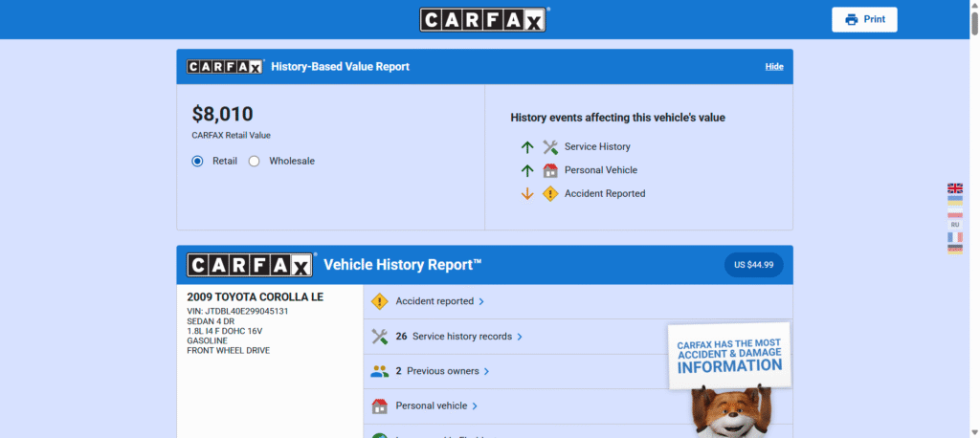This screenshot has width=980, height=438.
Task: Click the scrollbar down arrow
Action: pos(974,432)
